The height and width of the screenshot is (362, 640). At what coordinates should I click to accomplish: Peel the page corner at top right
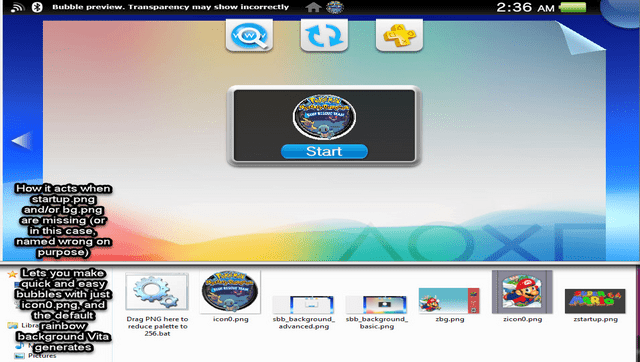[x=583, y=38]
